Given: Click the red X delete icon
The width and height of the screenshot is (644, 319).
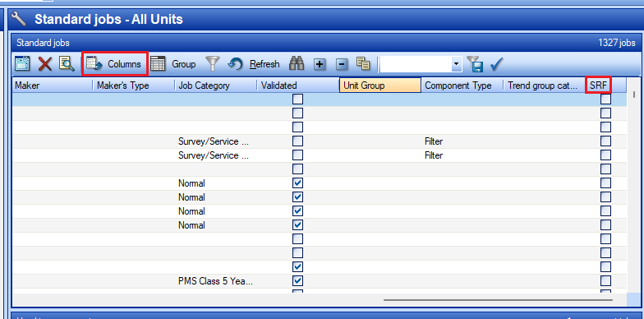Looking at the screenshot, I should pyautogui.click(x=44, y=64).
